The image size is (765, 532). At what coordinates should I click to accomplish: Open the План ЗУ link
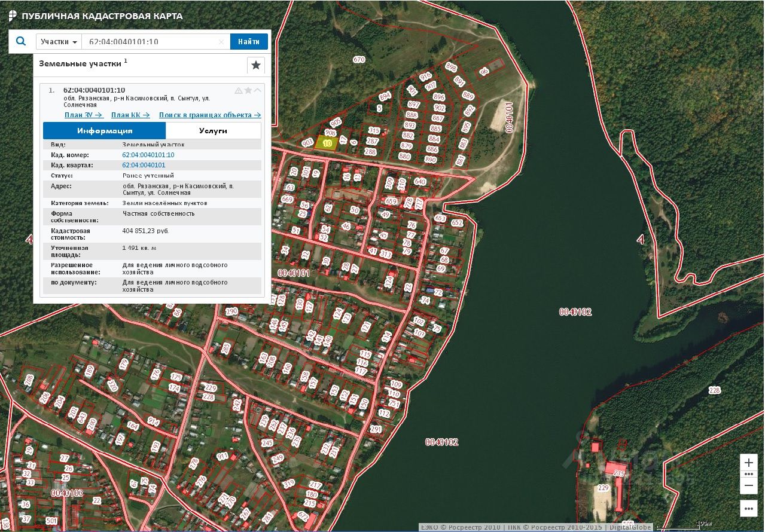point(84,115)
